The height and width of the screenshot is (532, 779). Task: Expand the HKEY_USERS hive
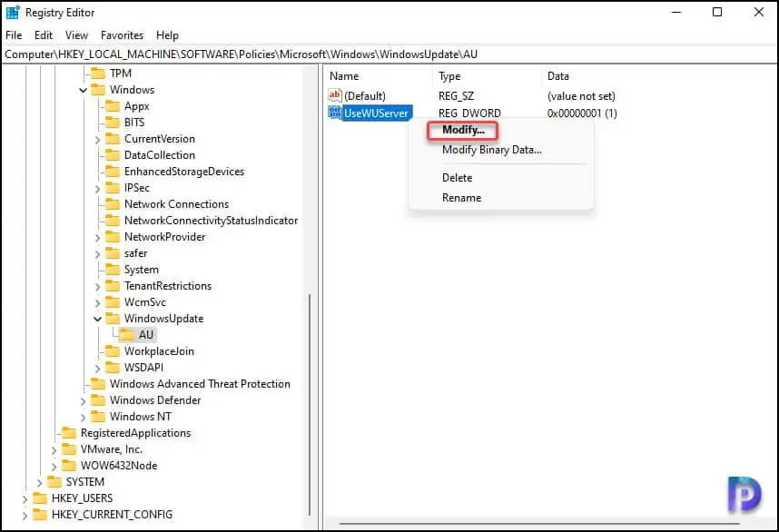pyautogui.click(x=25, y=498)
